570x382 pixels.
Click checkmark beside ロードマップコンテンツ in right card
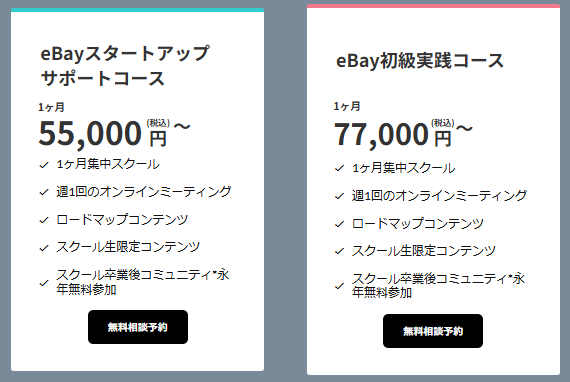[x=340, y=224]
